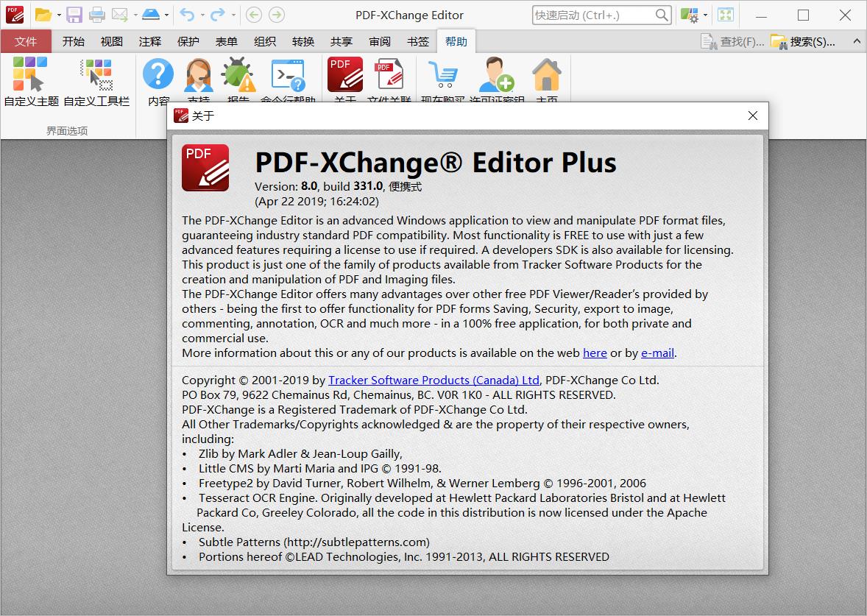The image size is (867, 616).
Task: Switch to the 书签 ribbon tab
Action: pyautogui.click(x=418, y=41)
